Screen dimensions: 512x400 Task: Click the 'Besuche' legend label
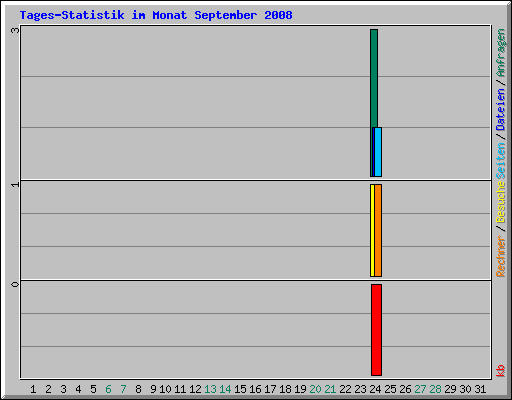tap(501, 202)
